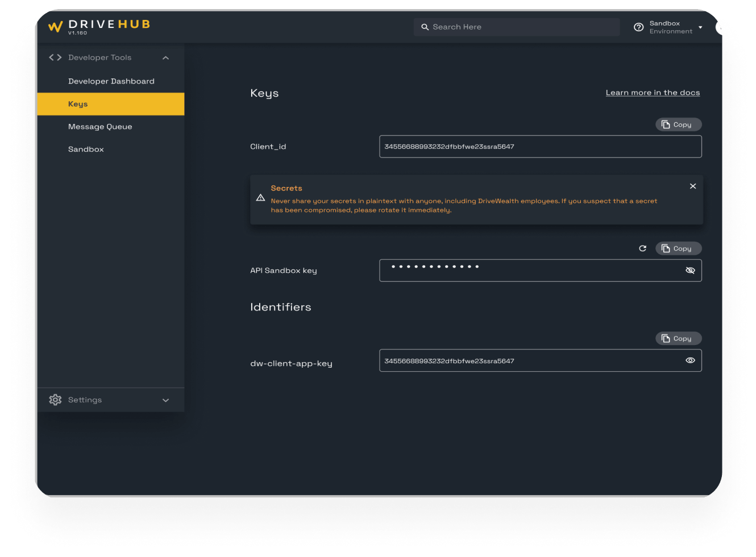Click the Client_id label
The height and width of the screenshot is (557, 756).
[268, 147]
